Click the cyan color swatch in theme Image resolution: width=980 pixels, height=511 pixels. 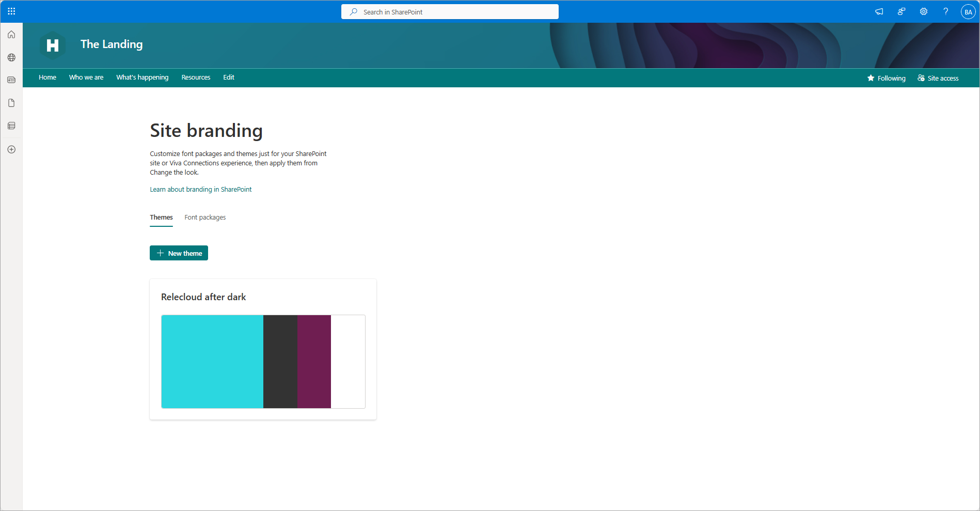click(x=212, y=362)
